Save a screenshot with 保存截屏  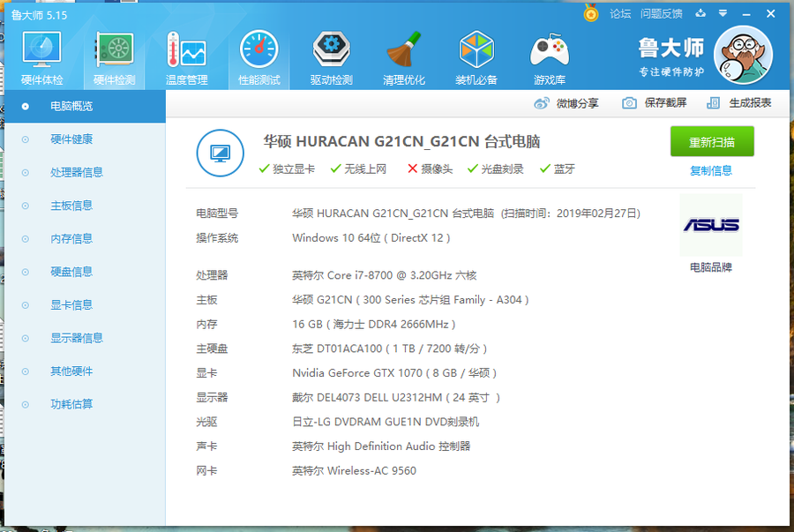pyautogui.click(x=655, y=102)
